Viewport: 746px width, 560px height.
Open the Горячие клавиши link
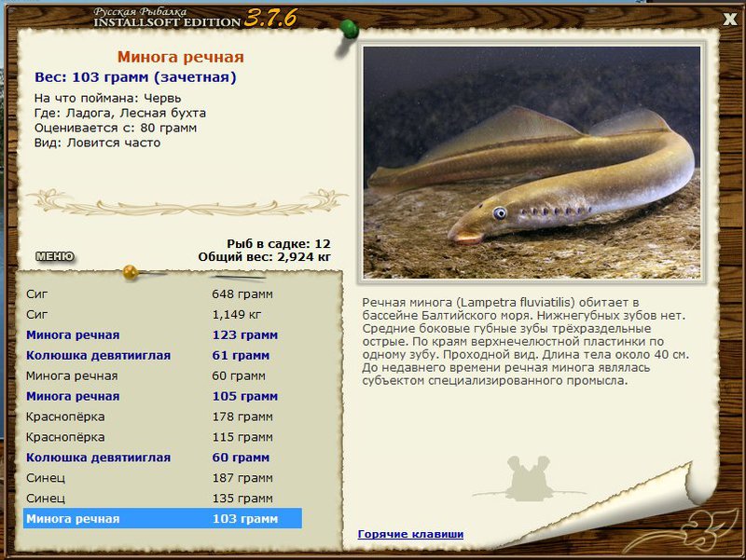click(410, 534)
